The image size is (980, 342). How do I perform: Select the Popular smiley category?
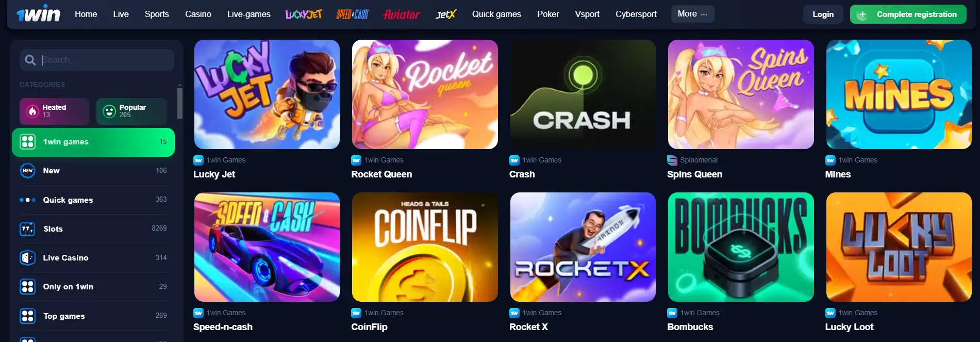[x=131, y=111]
